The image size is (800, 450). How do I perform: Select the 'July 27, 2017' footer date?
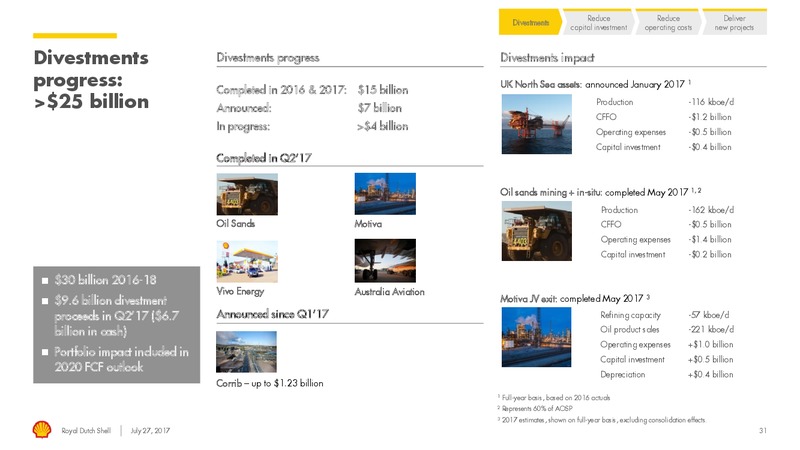(x=150, y=431)
